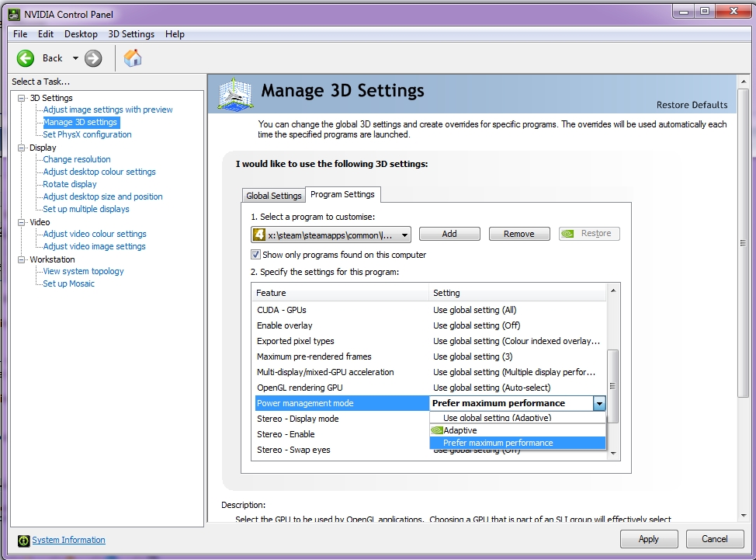The width and height of the screenshot is (756, 560).
Task: Select Maximum pre-rendered frames row
Action: point(429,357)
